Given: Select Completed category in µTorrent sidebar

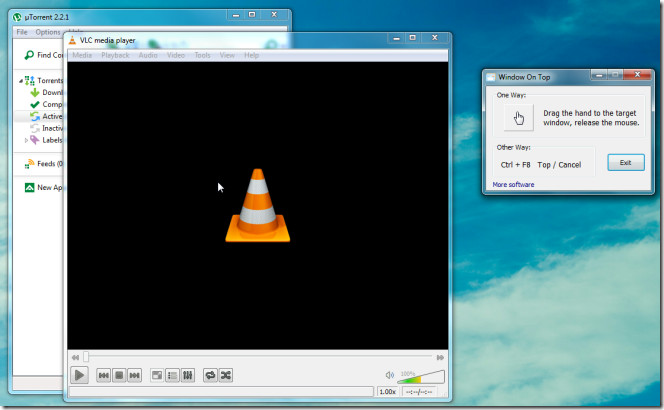Looking at the screenshot, I should (x=46, y=104).
